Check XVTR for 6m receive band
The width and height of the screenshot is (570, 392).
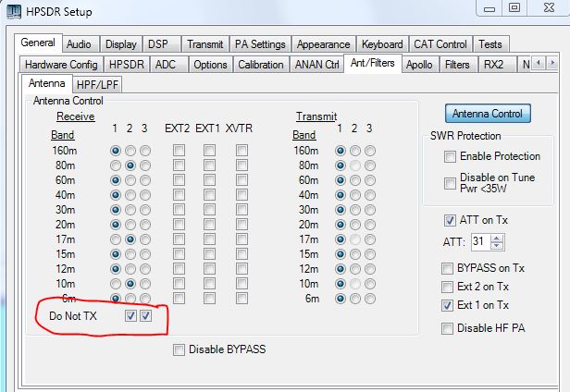(x=242, y=299)
